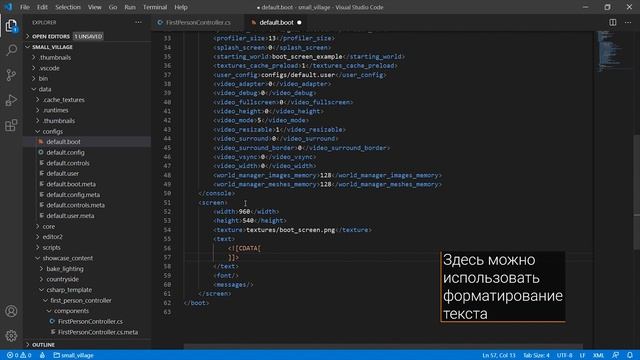Collapse the showcase_content folder
This screenshot has width=640, height=360.
pos(67,258)
